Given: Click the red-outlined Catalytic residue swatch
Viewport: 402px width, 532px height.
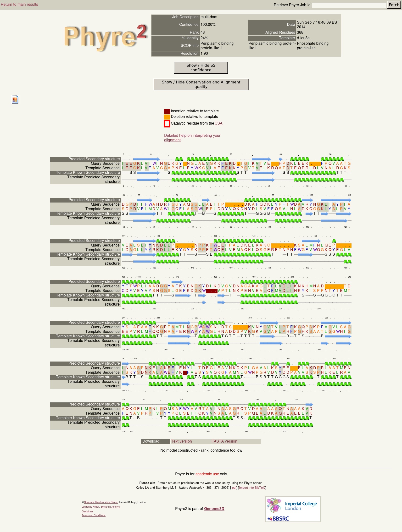Looking at the screenshot, I should click(x=167, y=123).
